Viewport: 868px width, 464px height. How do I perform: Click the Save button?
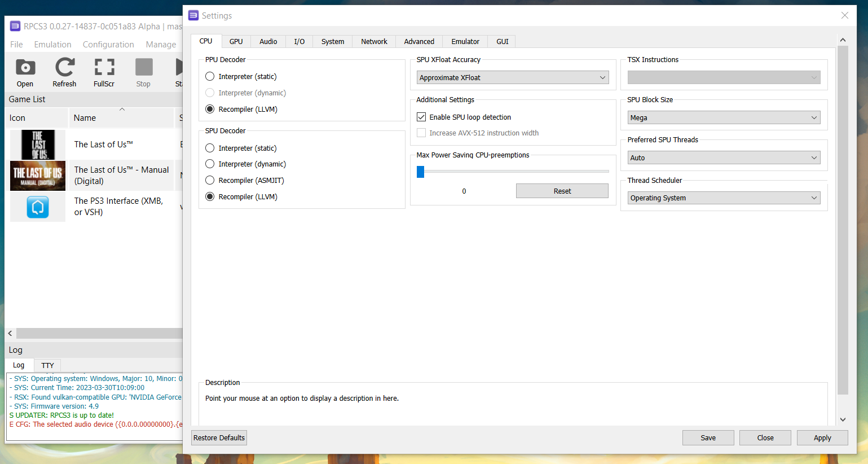[708, 437]
